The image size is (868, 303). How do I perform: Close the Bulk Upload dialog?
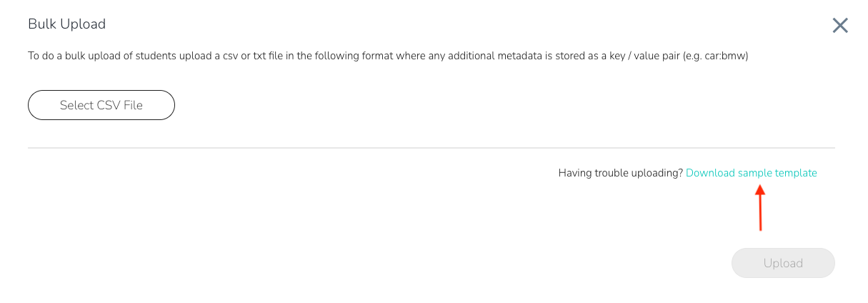[x=840, y=26]
